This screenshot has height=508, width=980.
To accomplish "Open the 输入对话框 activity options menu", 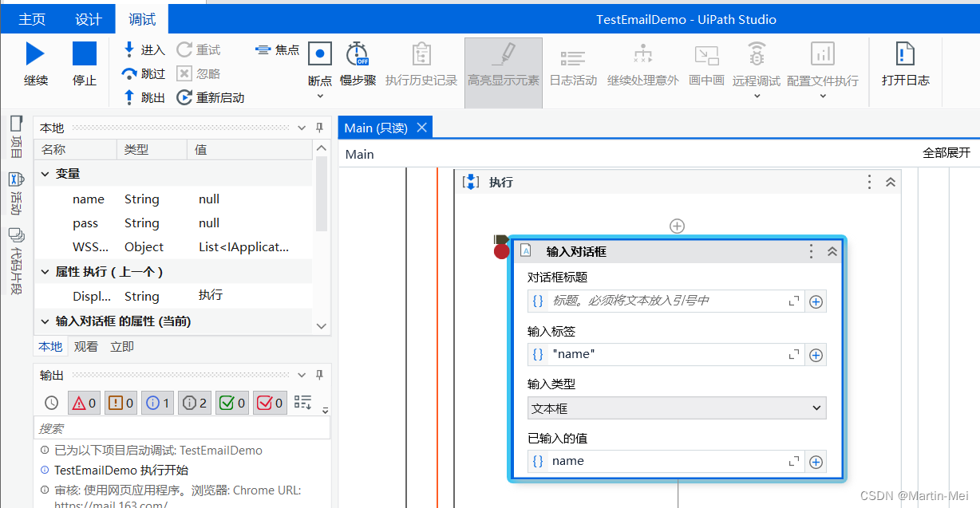I will [811, 251].
